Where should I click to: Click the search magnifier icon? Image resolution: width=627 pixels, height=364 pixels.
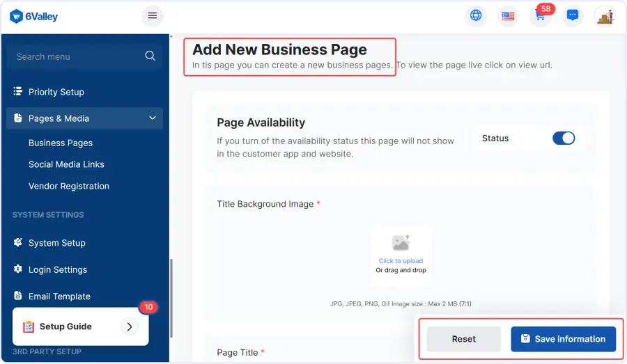(150, 56)
